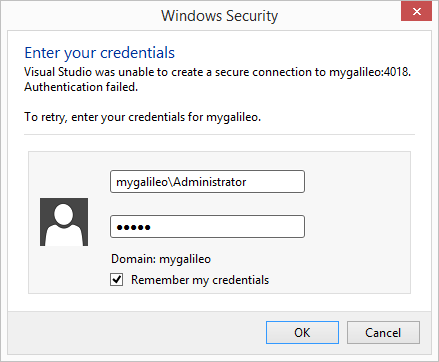Toggle the Remember my credentials checkbox

tap(116, 280)
